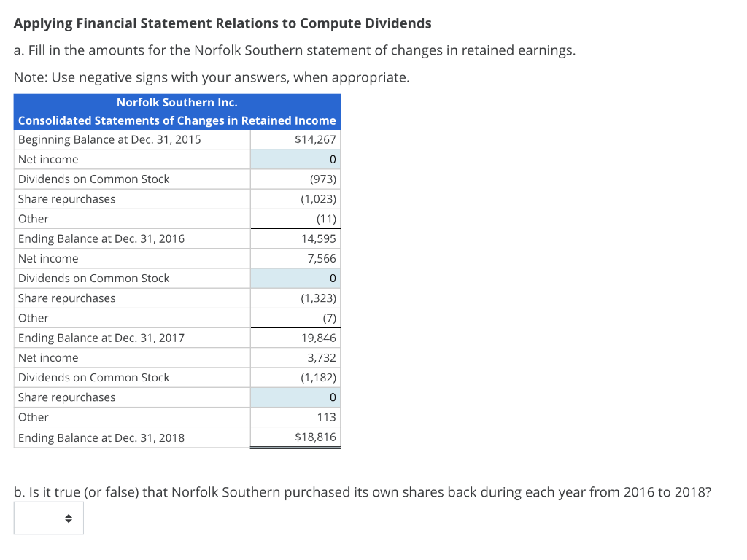Click the question b text about share purchases
This screenshot has height=560, width=747.
pyautogui.click(x=363, y=492)
